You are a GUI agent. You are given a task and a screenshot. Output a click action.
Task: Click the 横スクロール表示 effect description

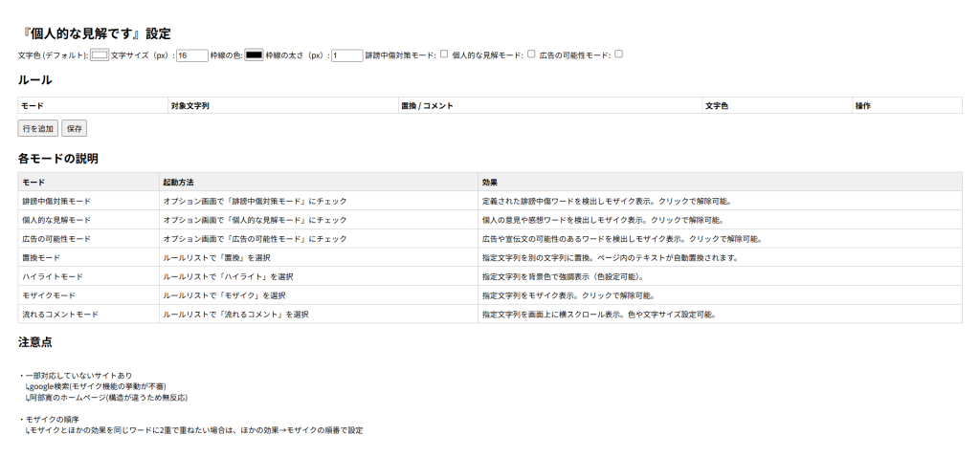pos(720,314)
